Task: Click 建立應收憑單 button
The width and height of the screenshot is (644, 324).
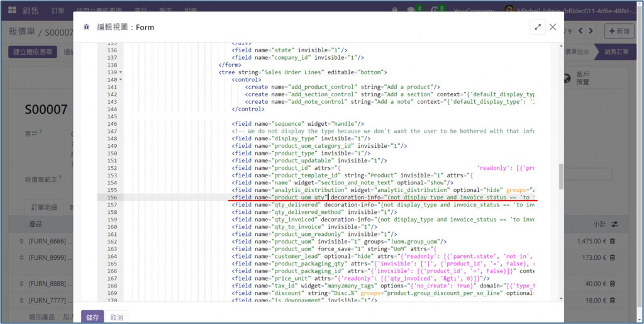Action: [x=33, y=52]
